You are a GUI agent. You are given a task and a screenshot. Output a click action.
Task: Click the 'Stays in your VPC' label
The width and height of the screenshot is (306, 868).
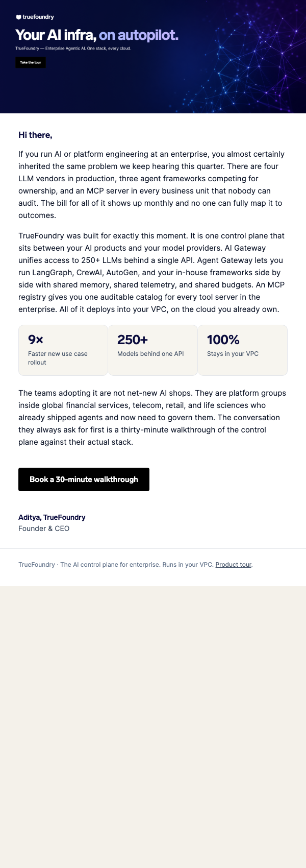pos(233,354)
